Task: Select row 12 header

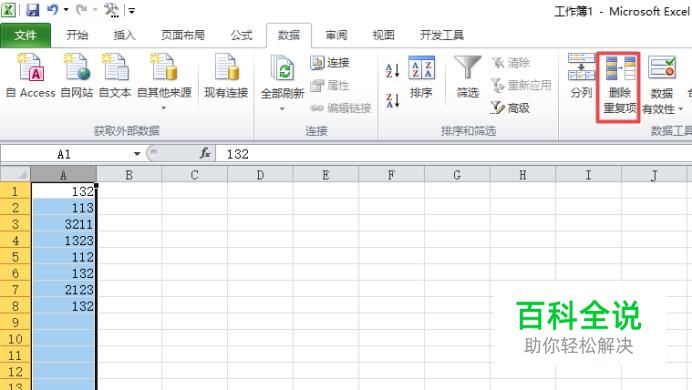Action: coord(15,371)
